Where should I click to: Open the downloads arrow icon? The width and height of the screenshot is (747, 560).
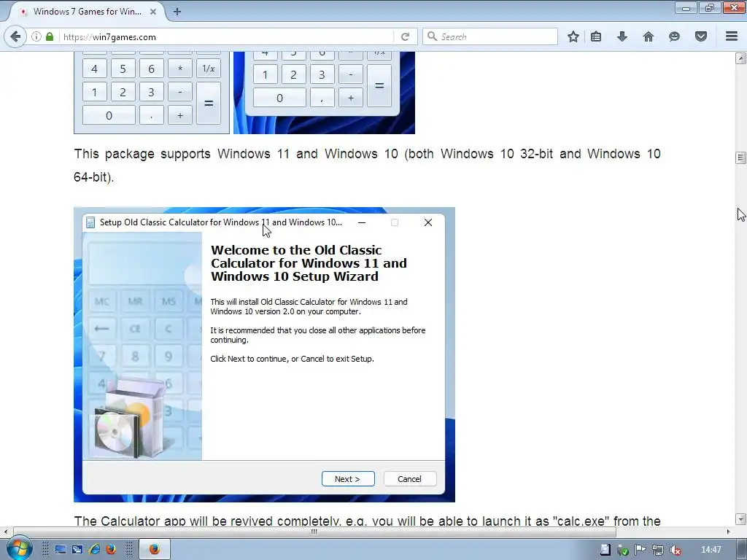[622, 36]
